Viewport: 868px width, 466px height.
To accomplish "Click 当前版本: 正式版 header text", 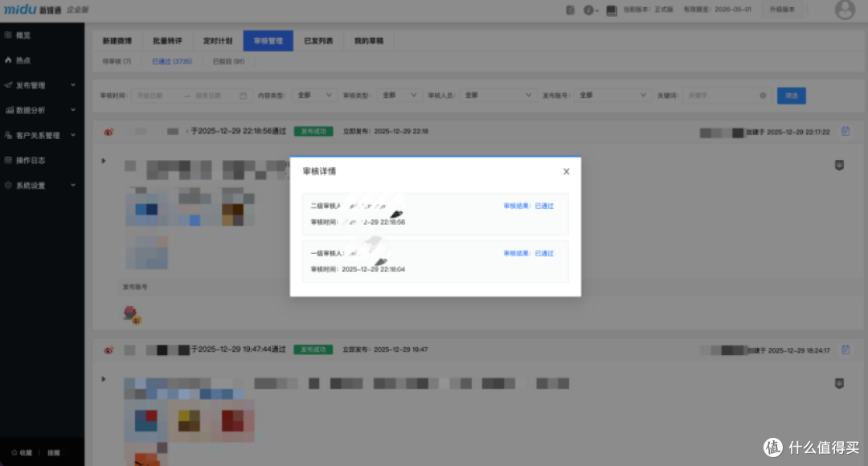I will coord(649,10).
